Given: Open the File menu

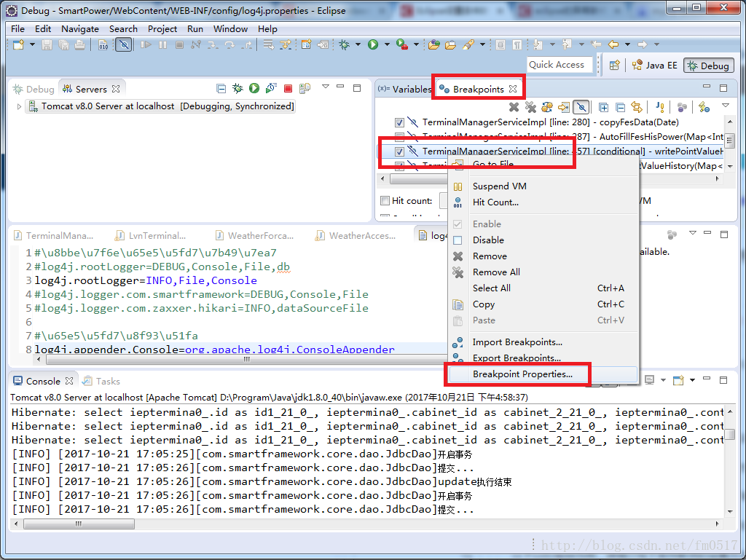Looking at the screenshot, I should click(17, 29).
